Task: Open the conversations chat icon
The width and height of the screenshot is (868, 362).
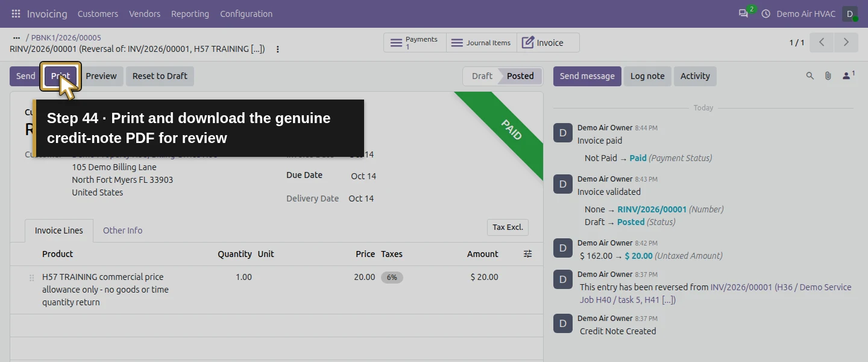Action: click(x=743, y=14)
